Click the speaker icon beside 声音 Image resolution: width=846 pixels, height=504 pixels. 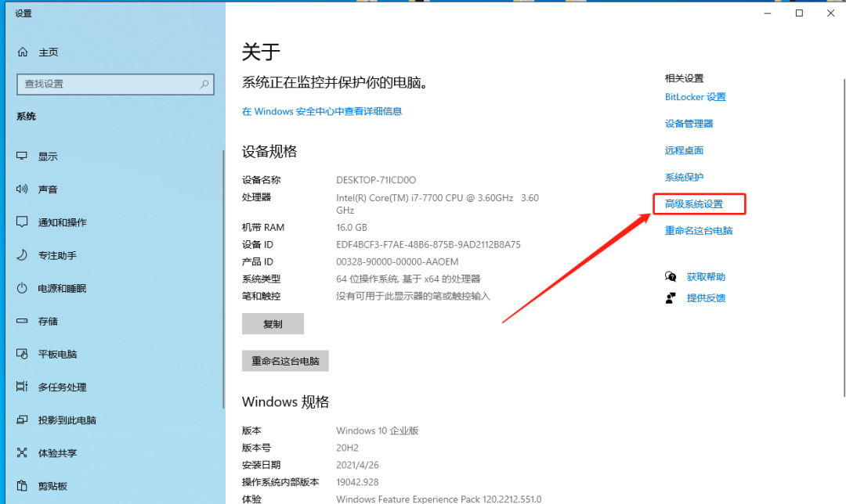pos(22,189)
